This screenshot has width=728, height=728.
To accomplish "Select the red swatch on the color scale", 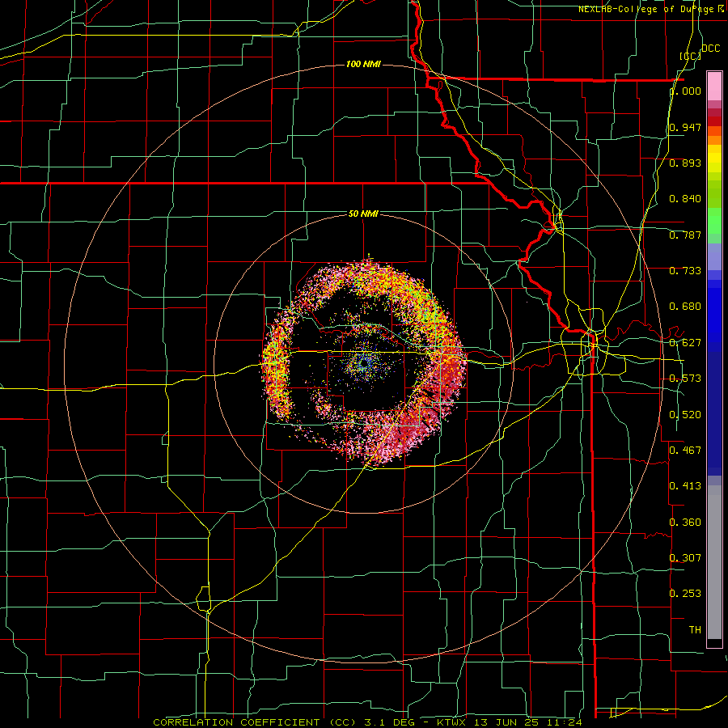I will click(x=714, y=121).
